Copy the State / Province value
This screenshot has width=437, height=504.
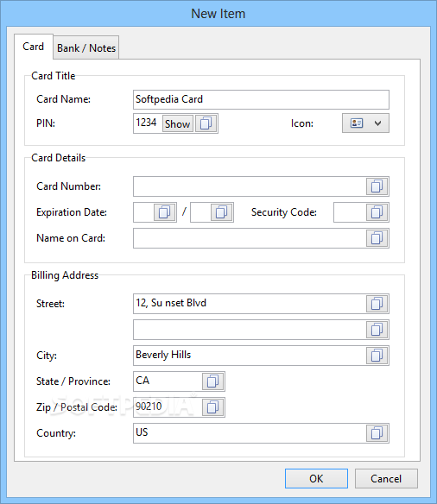[212, 381]
